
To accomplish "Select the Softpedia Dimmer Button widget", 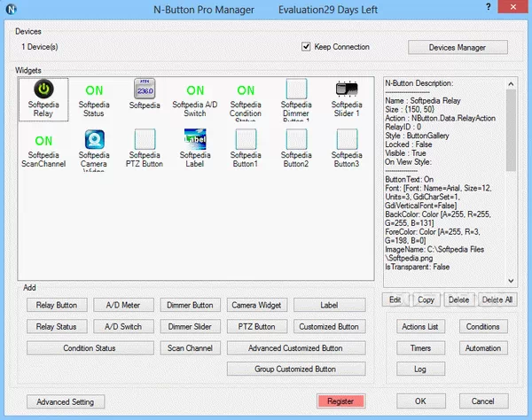I will coord(296,90).
